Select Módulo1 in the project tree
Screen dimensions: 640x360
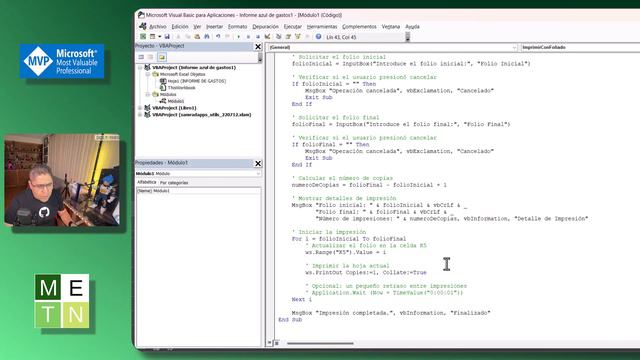tap(176, 101)
